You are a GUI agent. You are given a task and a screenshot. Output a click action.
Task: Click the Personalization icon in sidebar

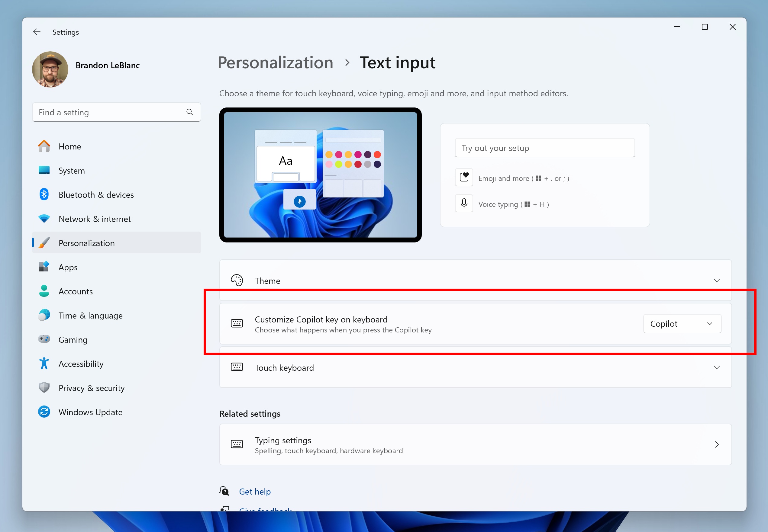tap(44, 243)
